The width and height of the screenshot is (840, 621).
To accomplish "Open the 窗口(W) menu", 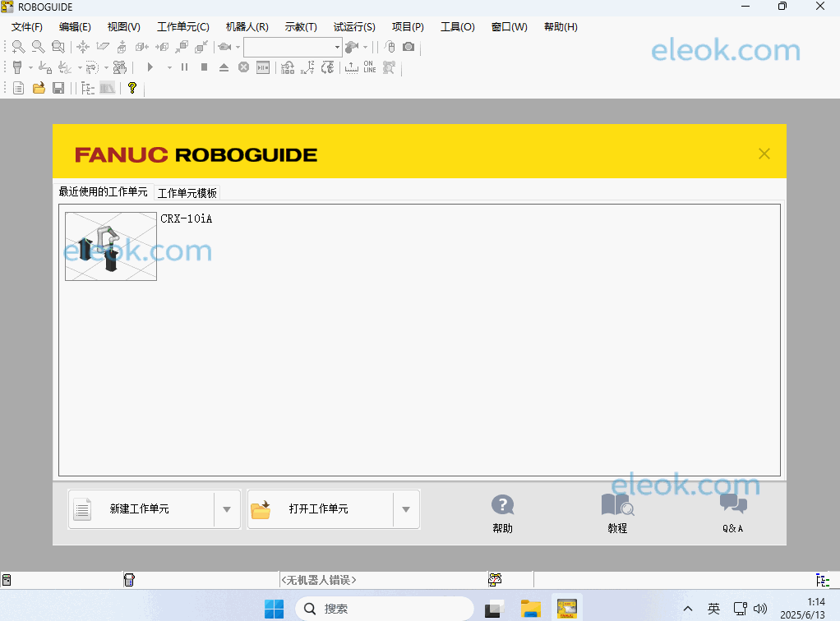I will [510, 27].
